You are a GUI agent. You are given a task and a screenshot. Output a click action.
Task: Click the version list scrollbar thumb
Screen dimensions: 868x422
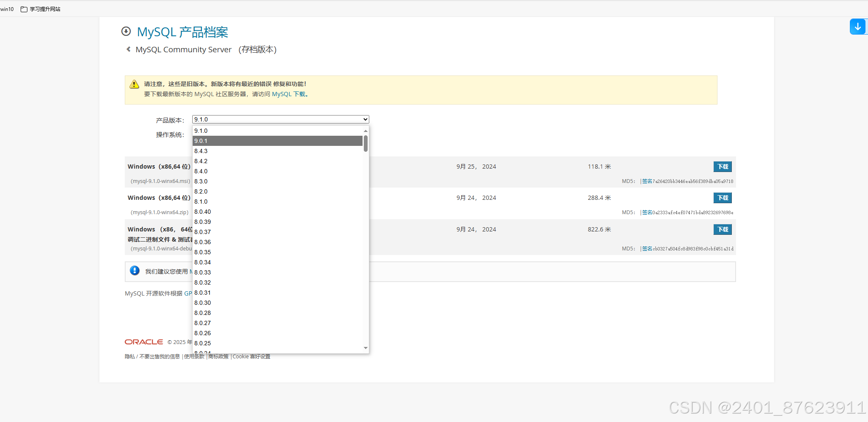[x=365, y=143]
